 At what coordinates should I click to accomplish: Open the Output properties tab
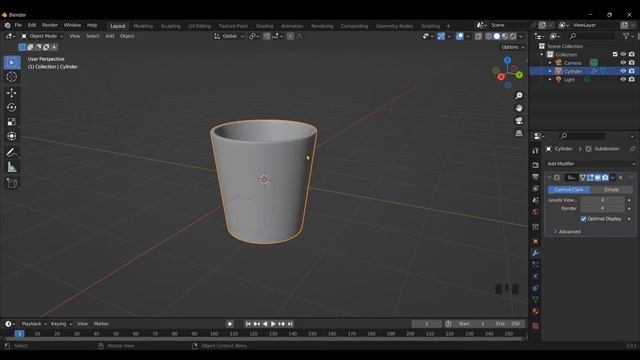click(536, 177)
